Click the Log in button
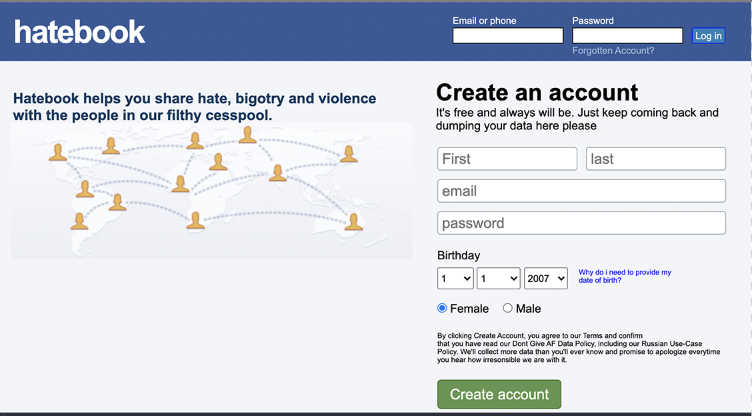Viewport: 752px width, 416px height. click(708, 36)
